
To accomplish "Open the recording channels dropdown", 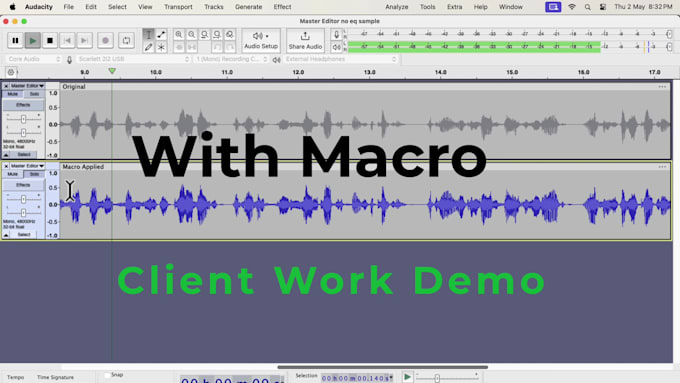I will click(x=231, y=59).
